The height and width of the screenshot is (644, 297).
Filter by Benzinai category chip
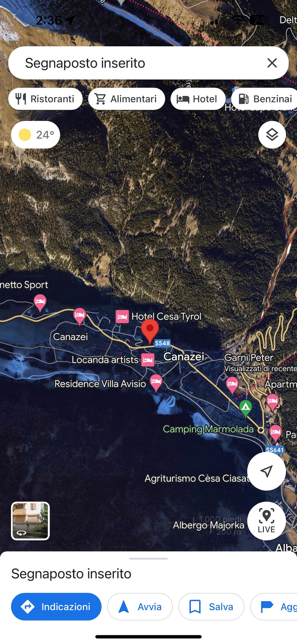tap(264, 99)
